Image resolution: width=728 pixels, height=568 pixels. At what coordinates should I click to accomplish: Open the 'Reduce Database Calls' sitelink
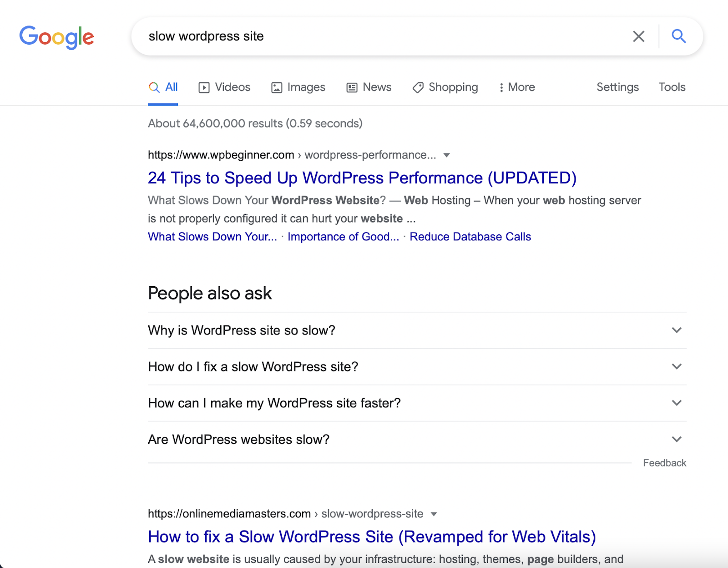470,237
